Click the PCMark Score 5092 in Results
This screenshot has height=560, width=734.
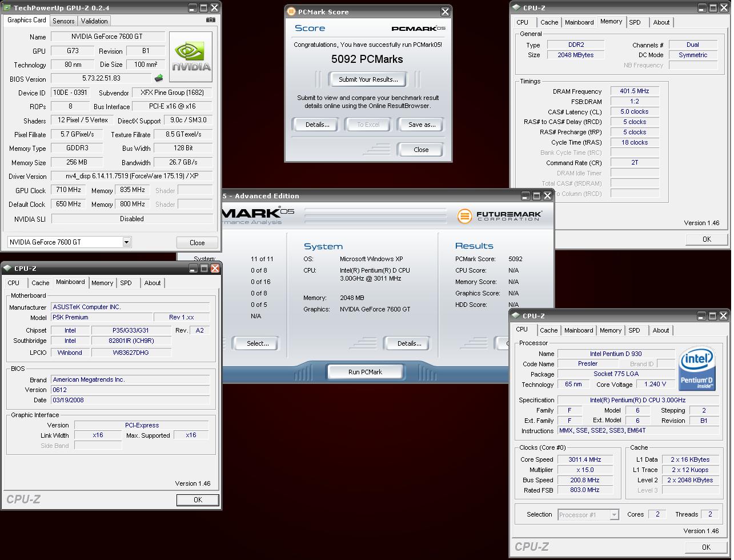(x=515, y=259)
